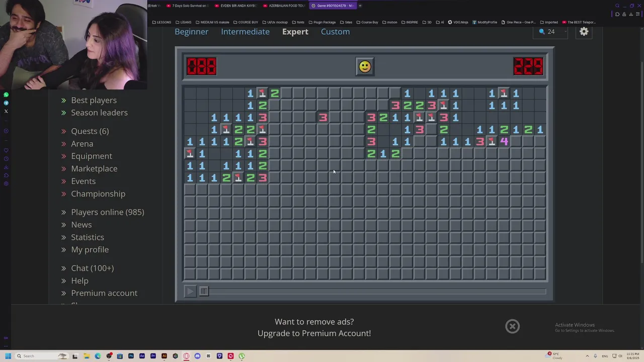Go to the Arena page

[x=82, y=144]
